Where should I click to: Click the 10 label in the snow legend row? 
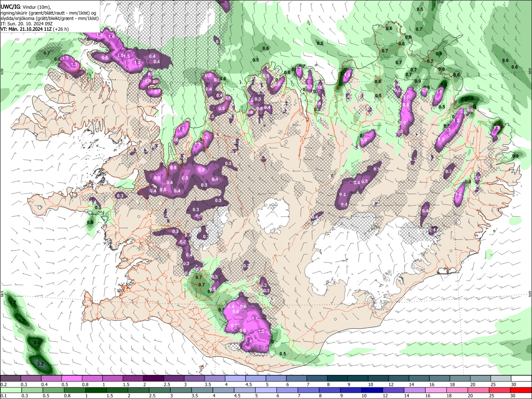point(370,384)
